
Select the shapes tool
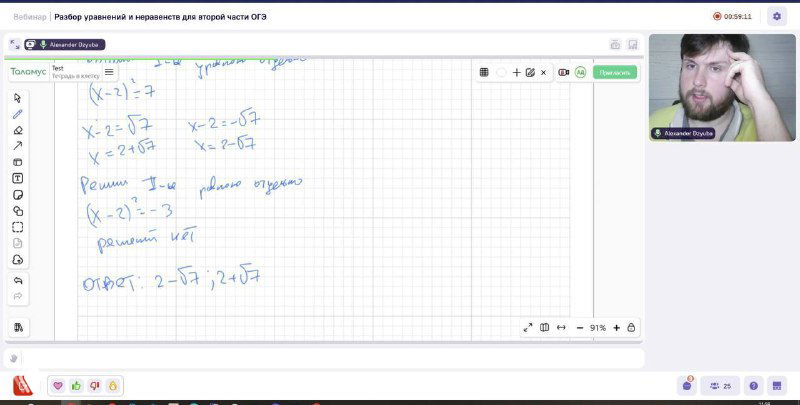18,211
